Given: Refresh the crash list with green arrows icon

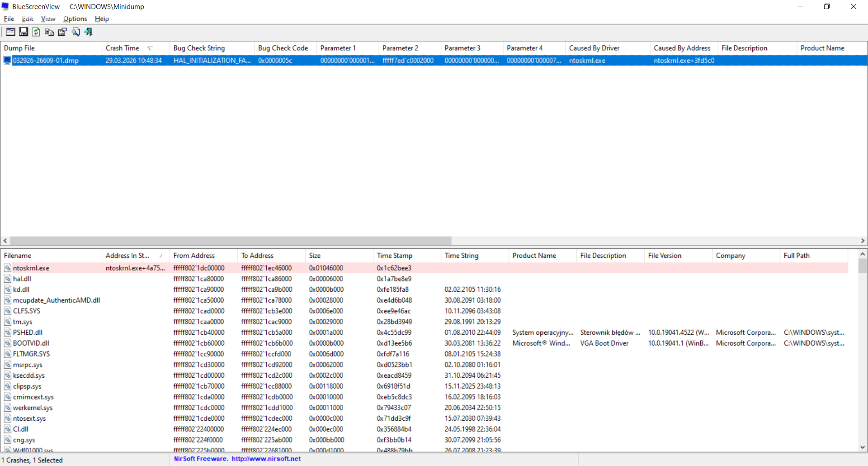Looking at the screenshot, I should (x=36, y=32).
